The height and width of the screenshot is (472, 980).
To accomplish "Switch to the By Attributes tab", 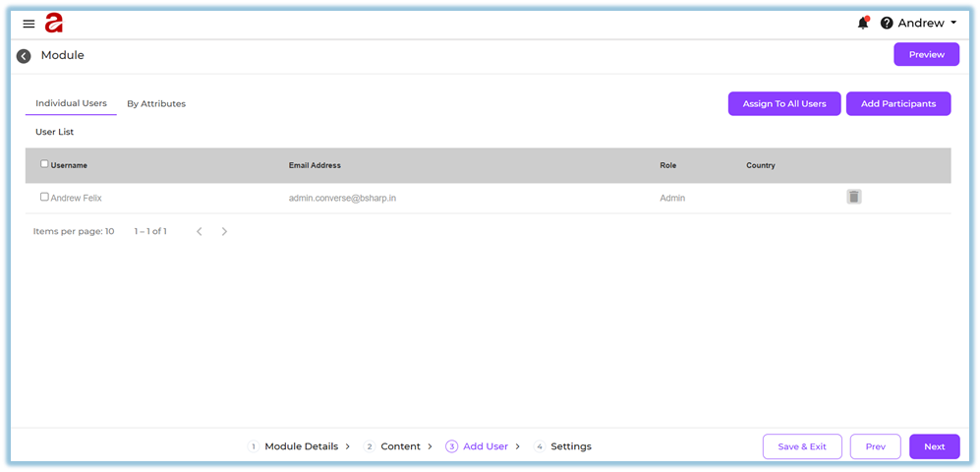I will (x=156, y=103).
